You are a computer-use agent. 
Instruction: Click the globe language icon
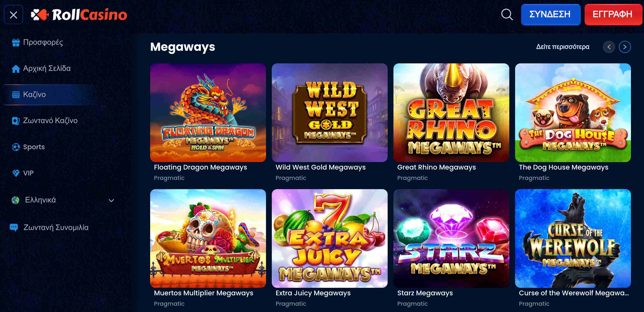coord(15,200)
